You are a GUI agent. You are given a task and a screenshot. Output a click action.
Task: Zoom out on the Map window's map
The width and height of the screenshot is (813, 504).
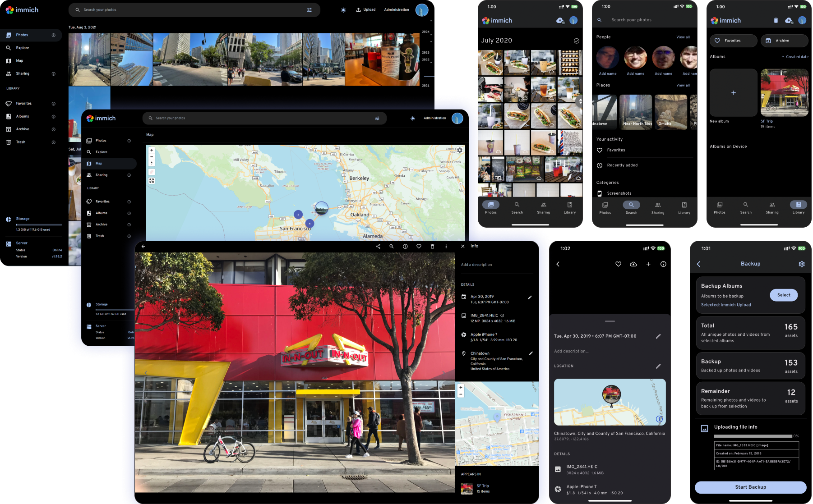(152, 156)
